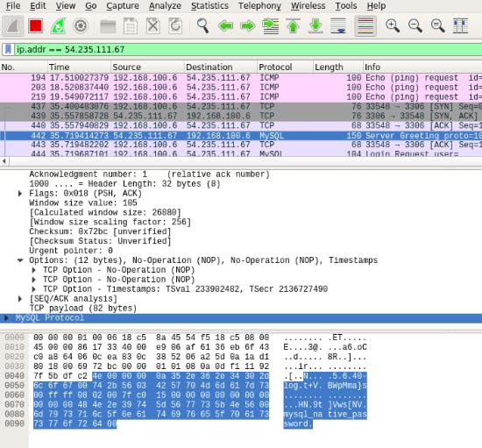The image size is (482, 448).
Task: Go back to the previous packet with the left arrow
Action: (x=225, y=25)
